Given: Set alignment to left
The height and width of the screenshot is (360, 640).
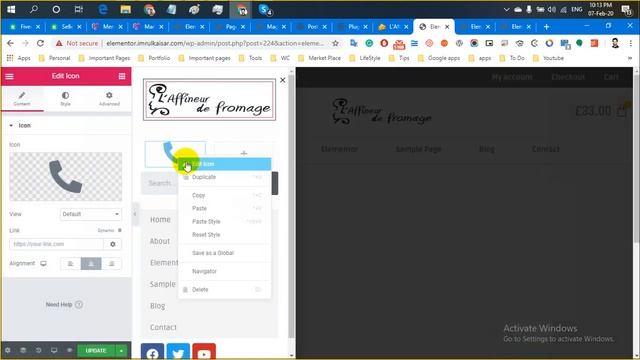Looking at the screenshot, I should (70, 264).
